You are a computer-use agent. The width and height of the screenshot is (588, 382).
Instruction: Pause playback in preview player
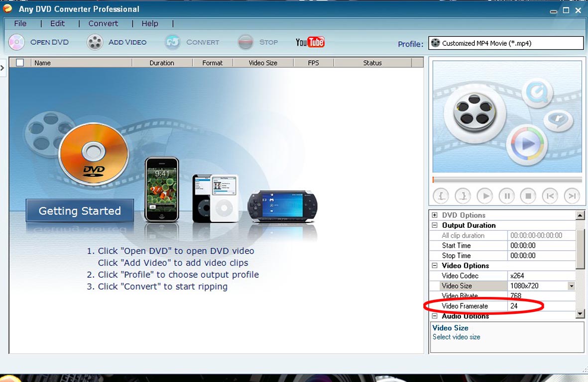click(x=507, y=196)
